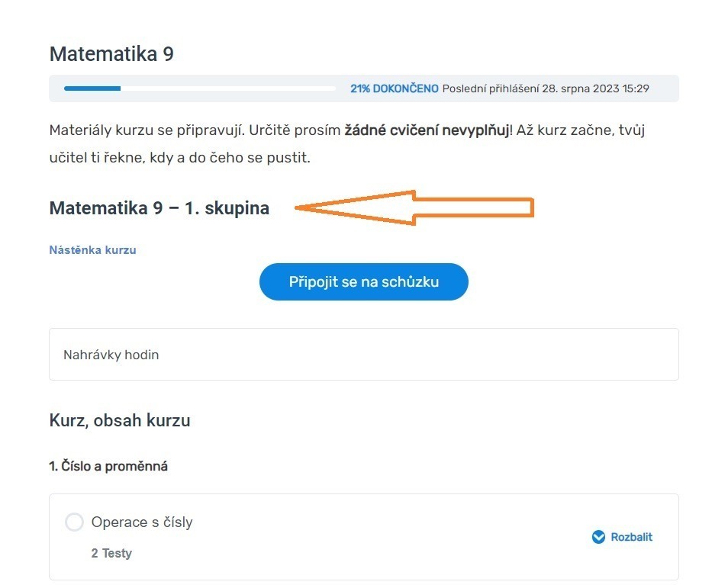
Task: Click the bold žádné cvičení nevyplňuj text
Action: tap(427, 130)
